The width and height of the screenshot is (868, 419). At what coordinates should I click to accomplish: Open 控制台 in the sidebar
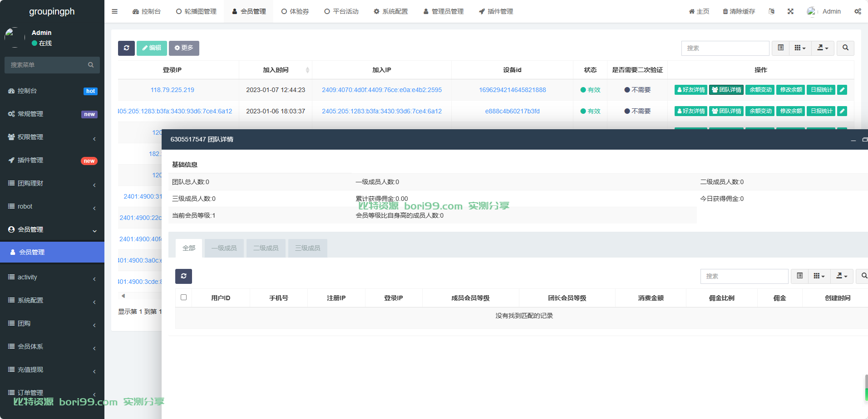[52, 91]
